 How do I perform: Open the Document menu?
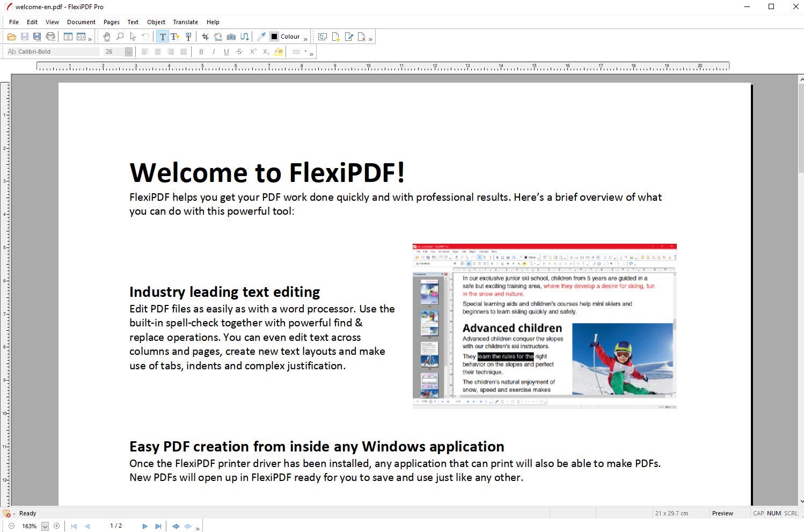(81, 22)
